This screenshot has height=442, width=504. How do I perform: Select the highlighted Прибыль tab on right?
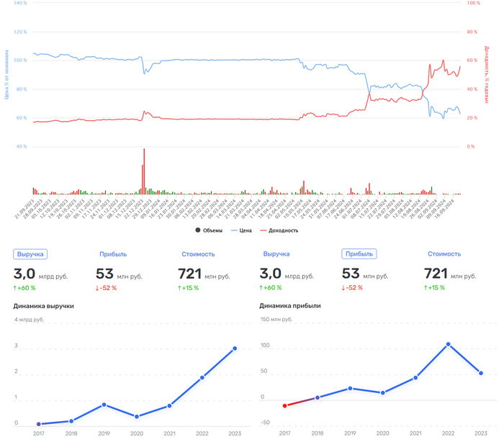click(359, 253)
